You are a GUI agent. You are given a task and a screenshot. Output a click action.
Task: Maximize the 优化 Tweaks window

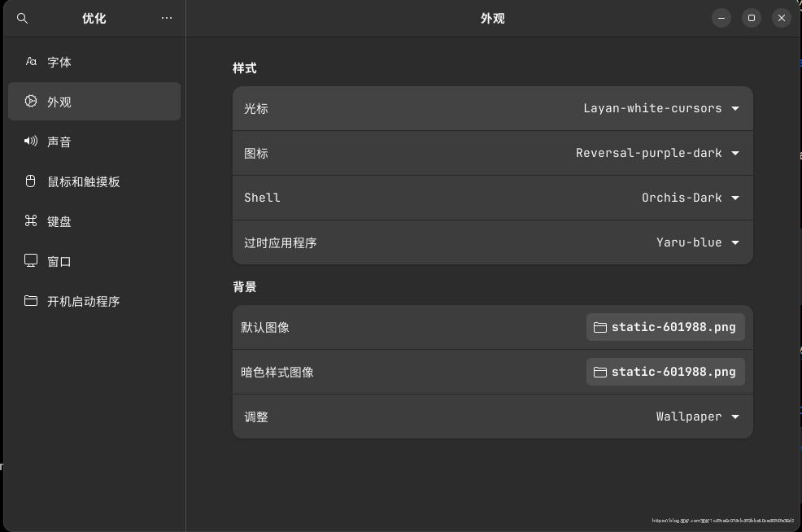[x=752, y=18]
